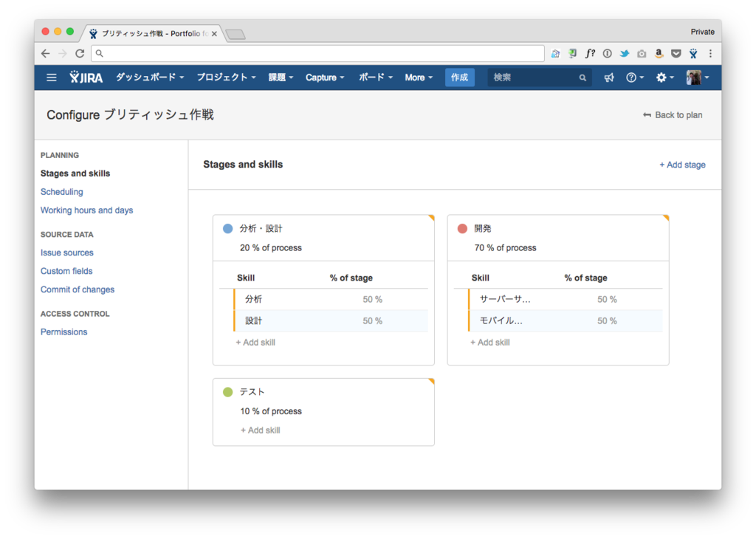This screenshot has height=539, width=756.
Task: Open Custom fields settings
Action: pos(66,271)
